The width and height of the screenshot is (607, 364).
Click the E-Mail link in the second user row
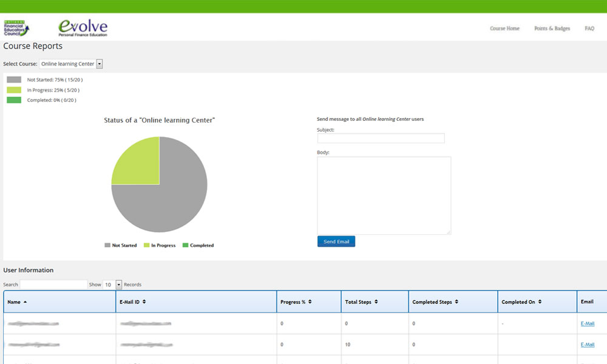587,344
